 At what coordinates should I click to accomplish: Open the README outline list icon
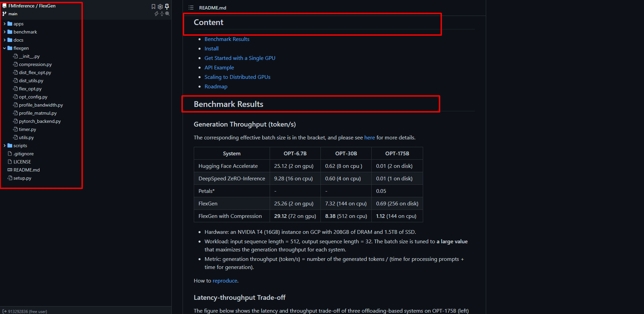pyautogui.click(x=191, y=7)
